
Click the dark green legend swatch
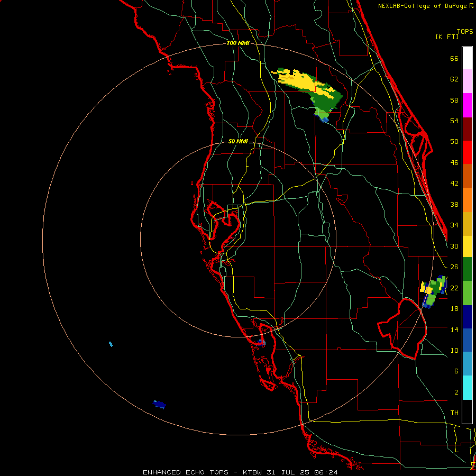[x=467, y=269]
